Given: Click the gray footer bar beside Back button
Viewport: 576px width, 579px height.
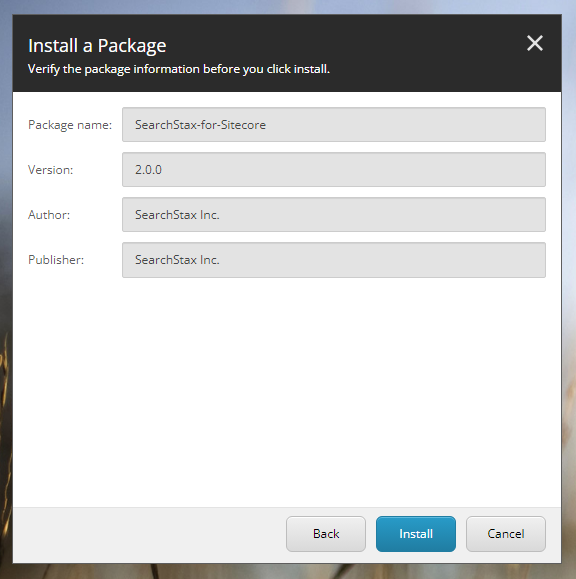Looking at the screenshot, I should point(148,535).
